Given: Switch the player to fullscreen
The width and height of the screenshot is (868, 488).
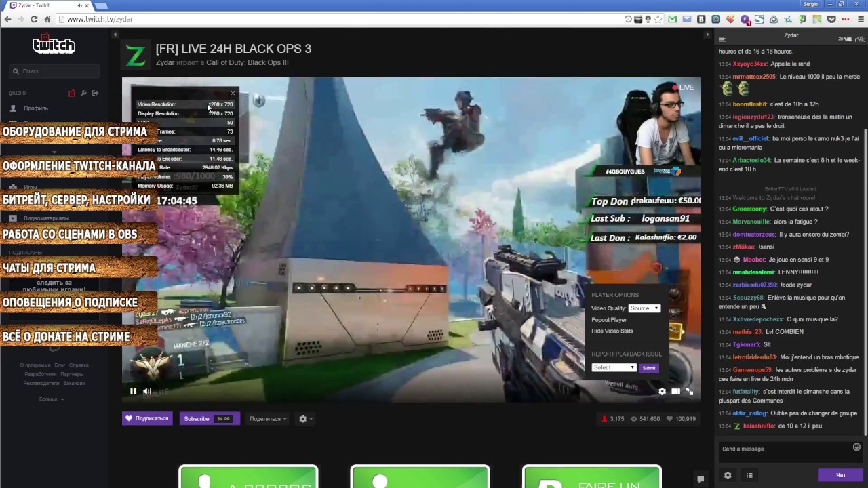Looking at the screenshot, I should (689, 391).
